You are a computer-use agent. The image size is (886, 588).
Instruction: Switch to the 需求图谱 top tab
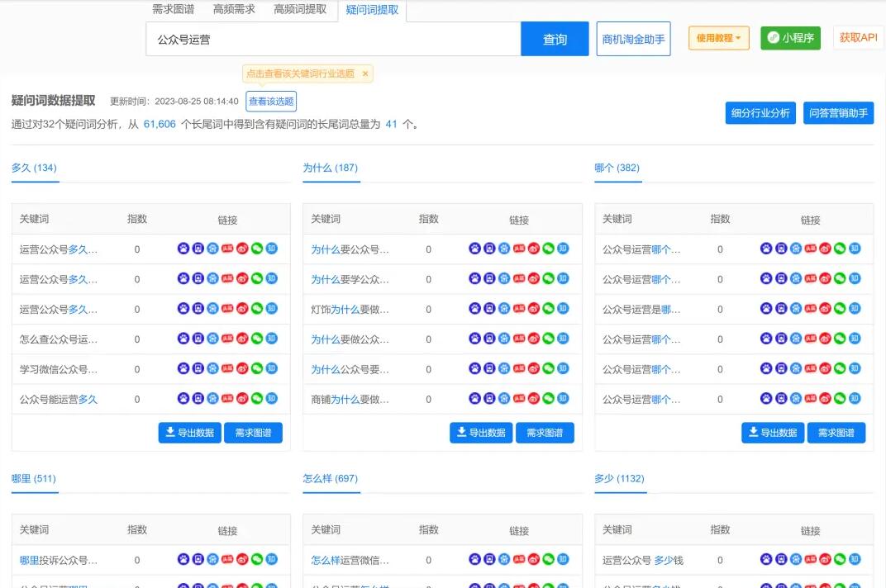tap(174, 9)
